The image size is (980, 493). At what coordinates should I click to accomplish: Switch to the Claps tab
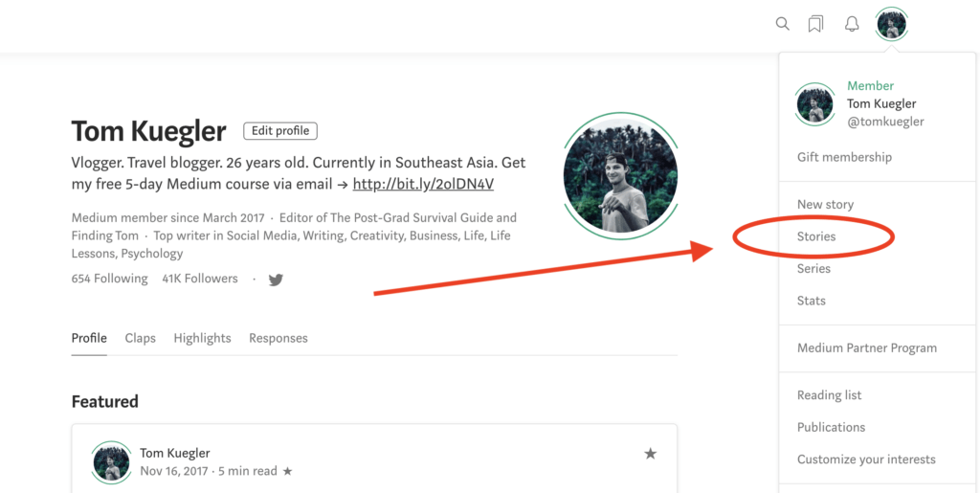click(140, 338)
